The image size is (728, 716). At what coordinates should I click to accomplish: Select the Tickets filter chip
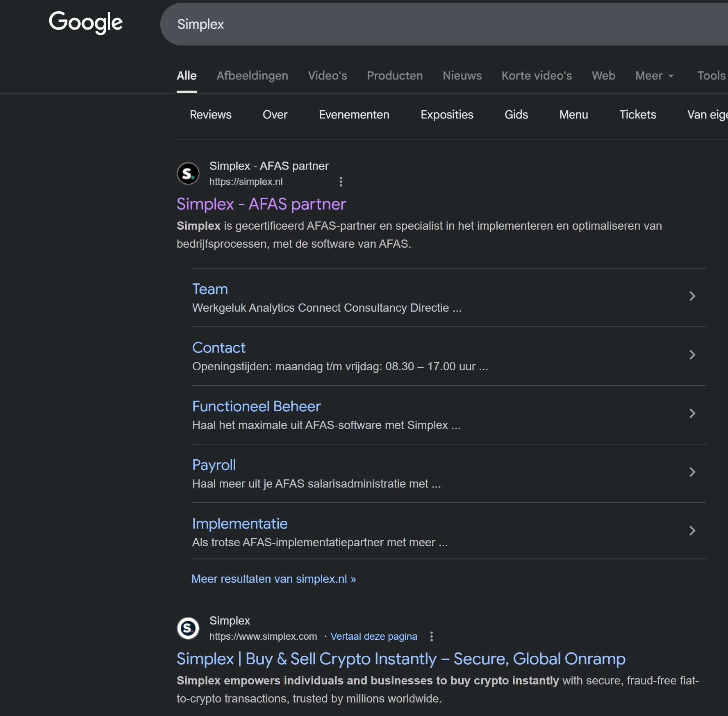pos(637,115)
